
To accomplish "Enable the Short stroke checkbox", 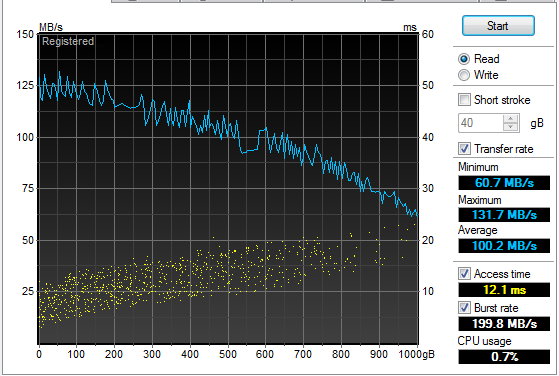I will (464, 99).
